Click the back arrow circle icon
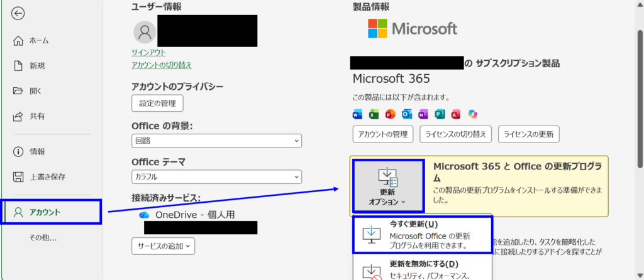This screenshot has width=644, height=280. [x=18, y=14]
